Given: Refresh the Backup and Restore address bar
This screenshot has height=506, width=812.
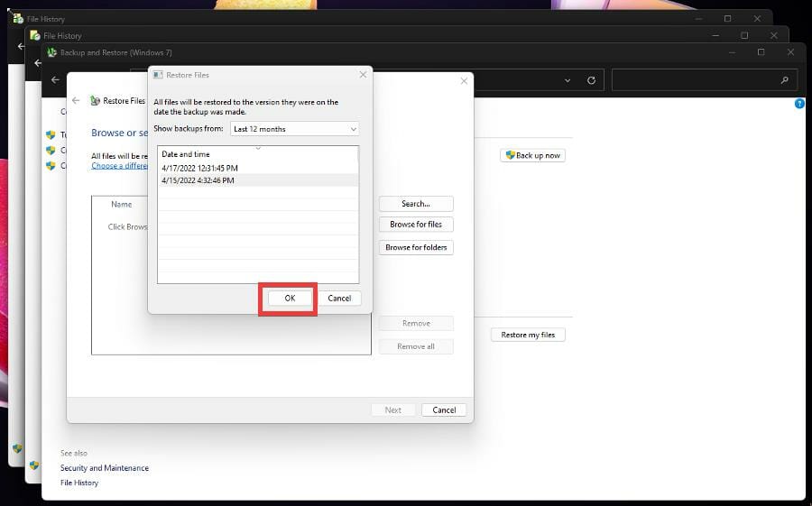Looking at the screenshot, I should [591, 80].
